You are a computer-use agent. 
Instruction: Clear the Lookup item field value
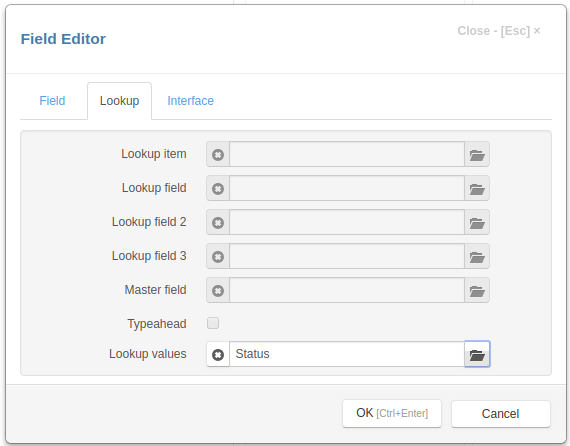[218, 154]
